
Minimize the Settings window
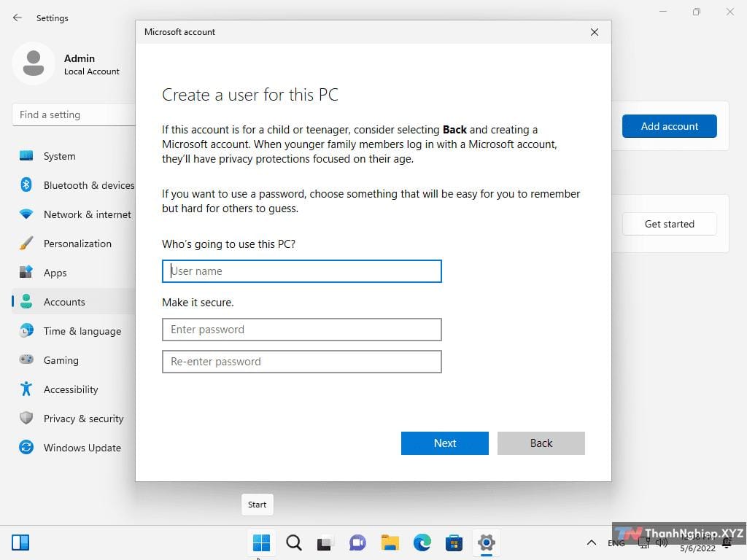(662, 12)
